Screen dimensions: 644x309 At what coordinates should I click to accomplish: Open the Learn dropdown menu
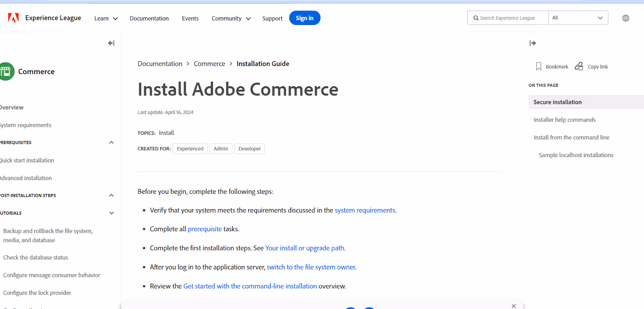[106, 19]
